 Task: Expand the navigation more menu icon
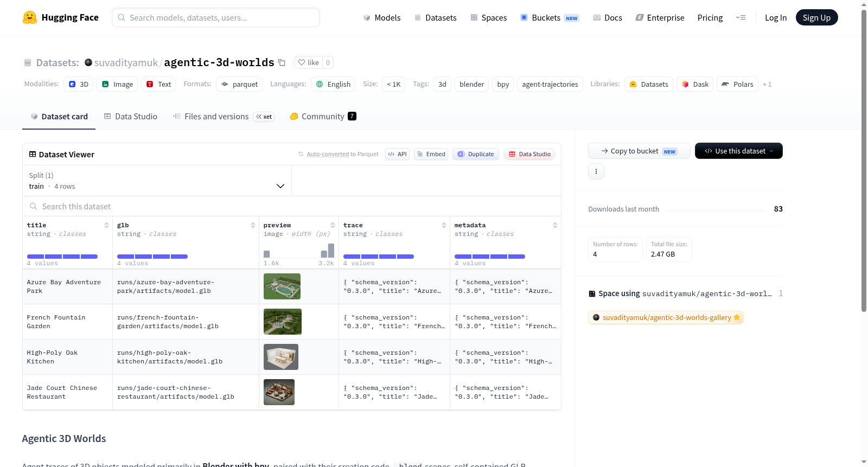click(x=741, y=17)
